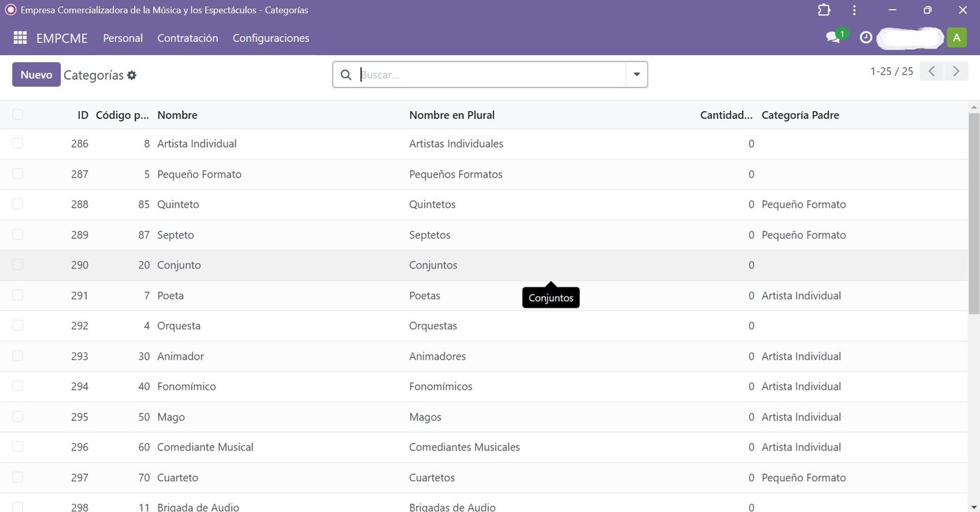Expand the search options dropdown arrow
The image size is (980, 512).
click(x=637, y=75)
